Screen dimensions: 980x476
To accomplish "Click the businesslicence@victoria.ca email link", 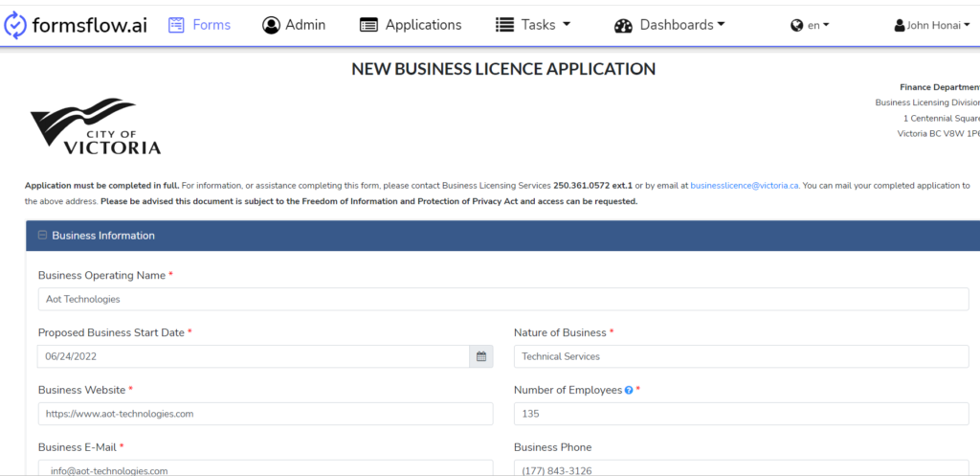I will tap(745, 186).
